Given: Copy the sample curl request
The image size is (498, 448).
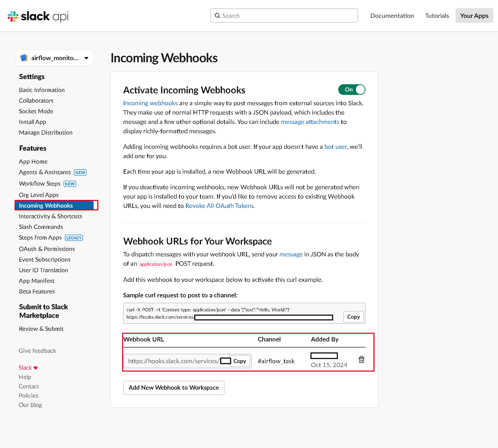Looking at the screenshot, I should 353,317.
